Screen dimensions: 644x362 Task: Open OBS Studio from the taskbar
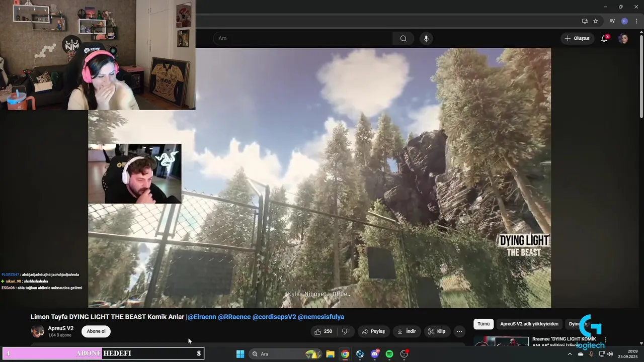[x=404, y=354]
